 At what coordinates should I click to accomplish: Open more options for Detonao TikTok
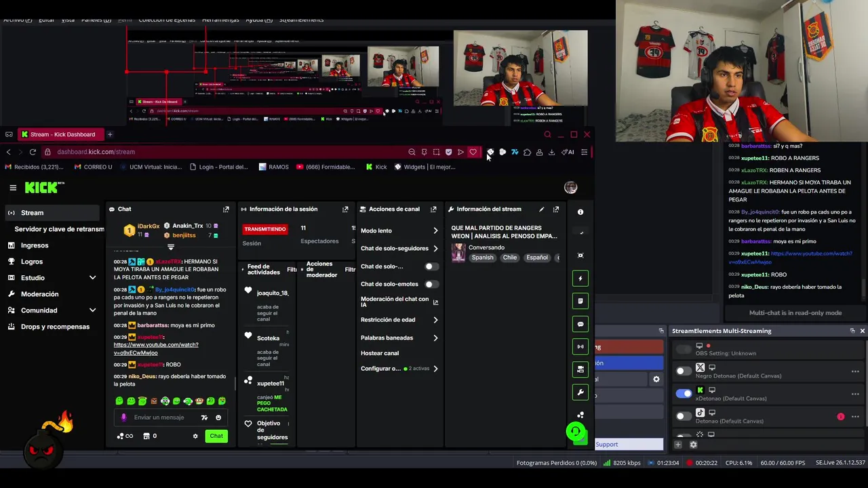click(x=855, y=417)
